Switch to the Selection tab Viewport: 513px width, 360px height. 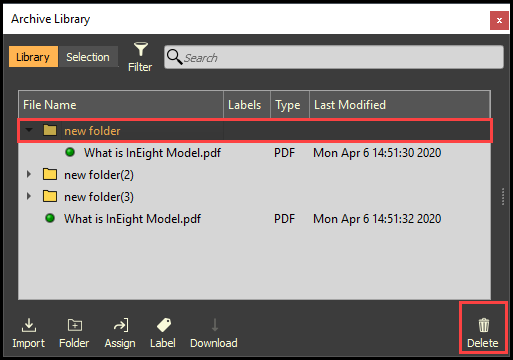pyautogui.click(x=88, y=57)
